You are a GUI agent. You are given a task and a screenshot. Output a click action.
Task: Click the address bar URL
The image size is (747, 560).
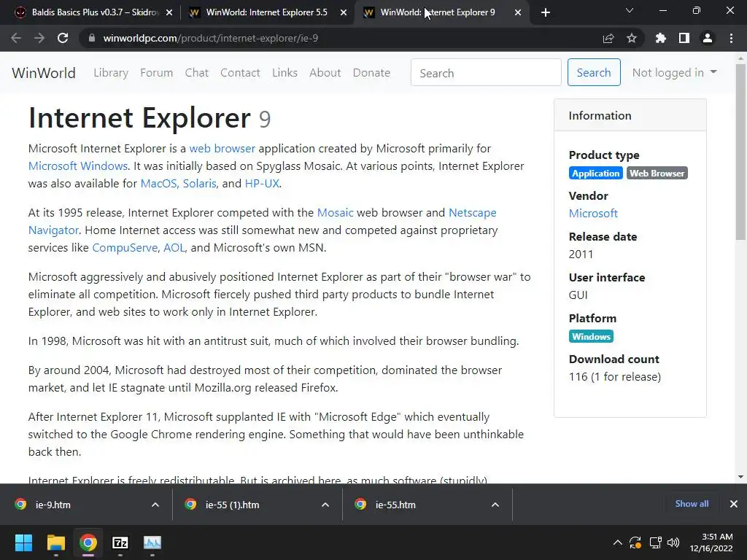pos(211,38)
